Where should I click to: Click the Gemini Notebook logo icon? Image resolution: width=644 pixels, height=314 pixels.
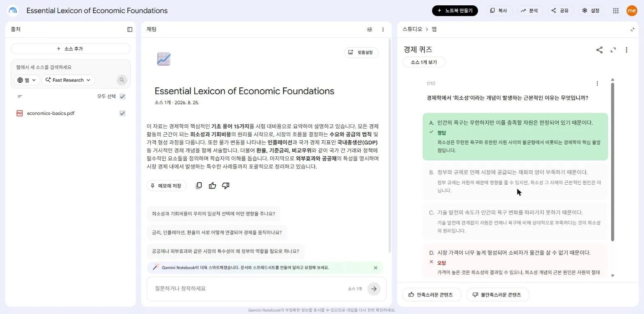click(13, 11)
